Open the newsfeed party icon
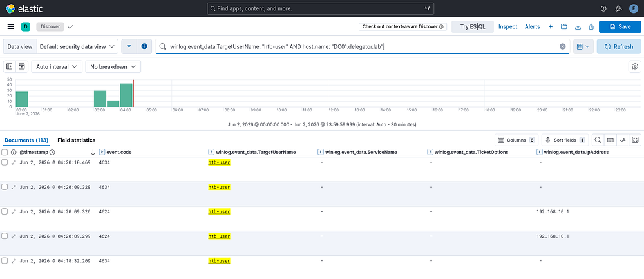644x279 pixels. pos(618,8)
